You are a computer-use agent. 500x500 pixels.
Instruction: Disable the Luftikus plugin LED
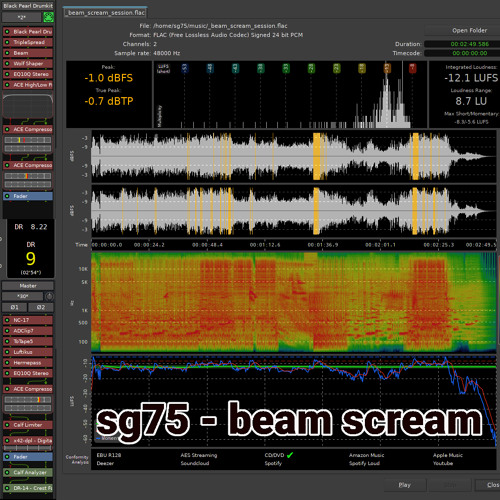(x=7, y=352)
